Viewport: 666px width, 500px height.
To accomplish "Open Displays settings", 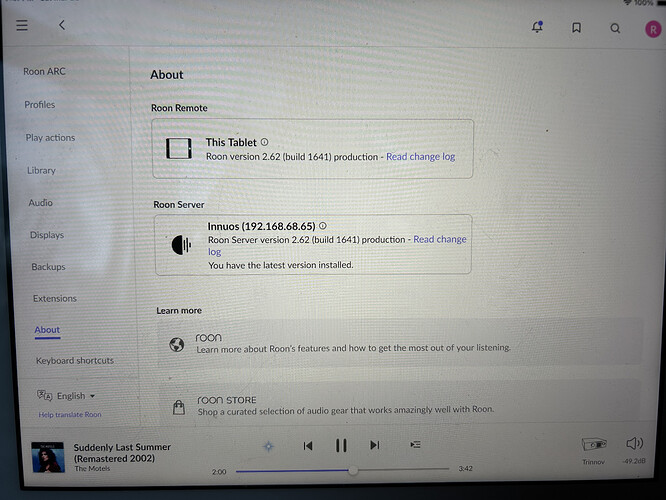I will click(47, 235).
